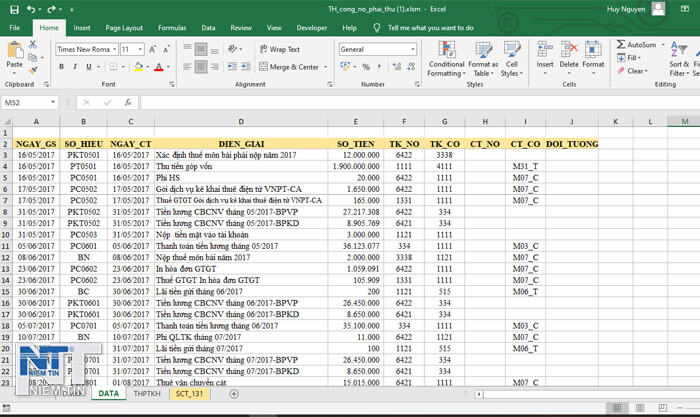This screenshot has height=417, width=700.
Task: Click the Clear eraser button
Action: [632, 71]
